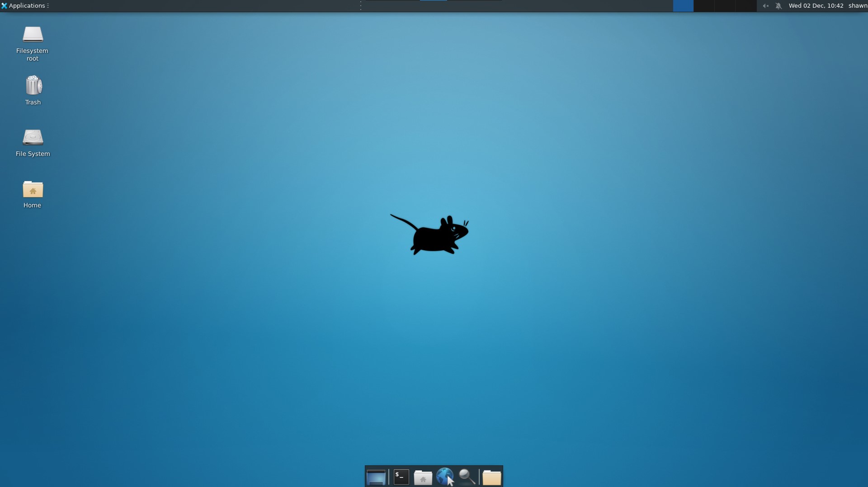868x487 pixels.
Task: Open the home file manager dock icon
Action: [x=423, y=477]
